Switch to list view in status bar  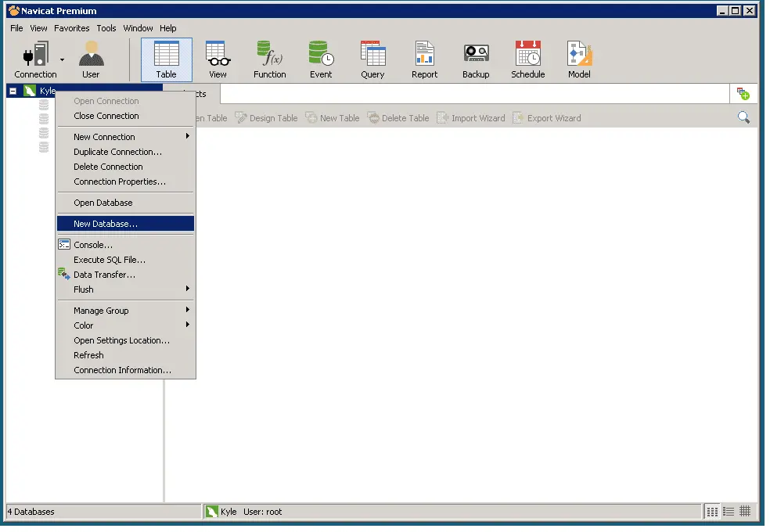(x=729, y=512)
